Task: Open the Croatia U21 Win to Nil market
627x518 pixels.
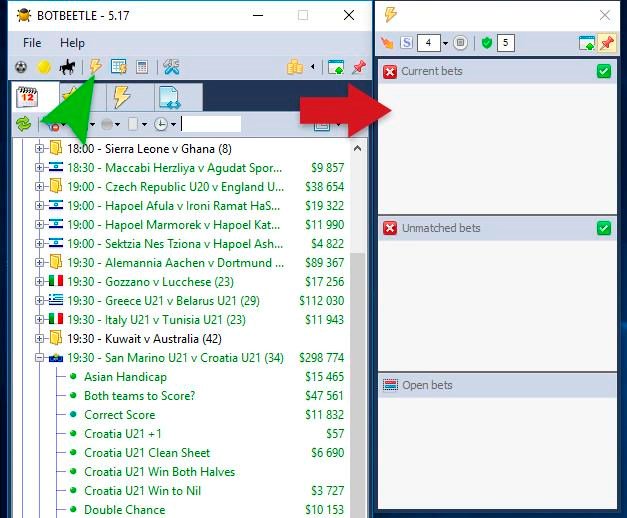Action: 142,491
